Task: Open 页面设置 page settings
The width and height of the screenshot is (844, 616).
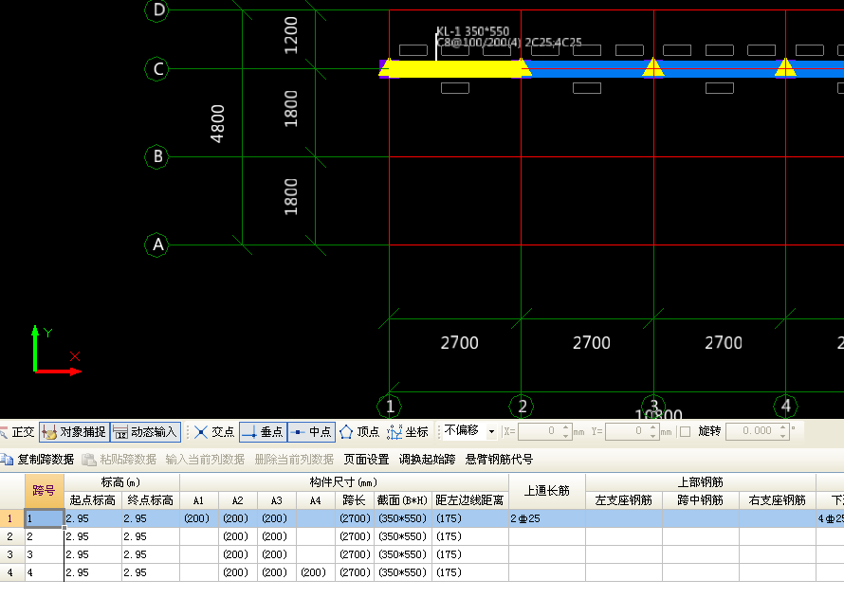Action: click(366, 460)
